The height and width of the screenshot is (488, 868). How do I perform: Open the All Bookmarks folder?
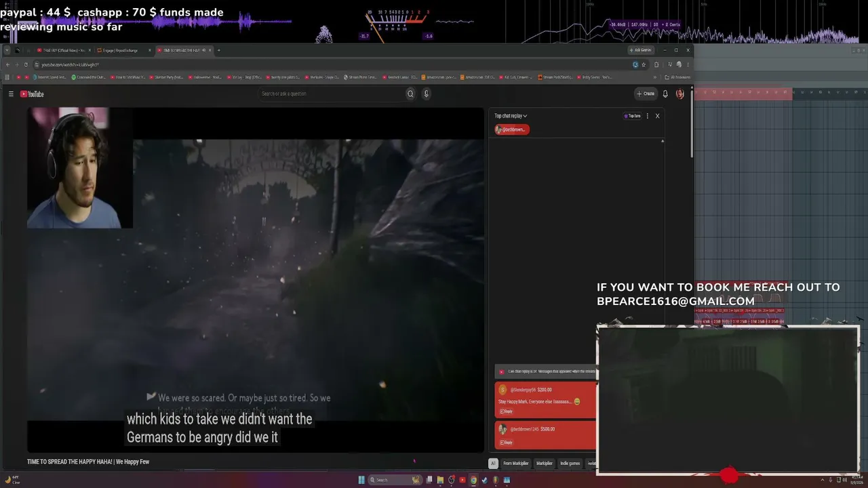point(677,77)
